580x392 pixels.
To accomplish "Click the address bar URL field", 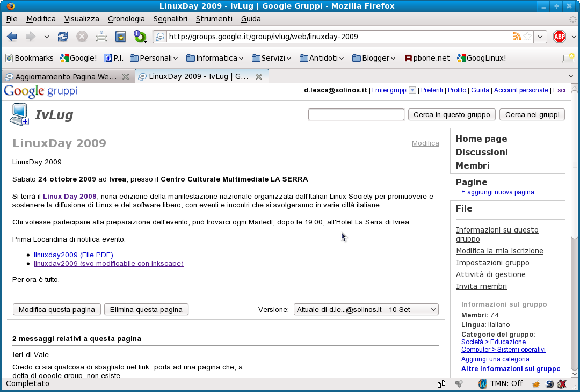I will coord(338,37).
